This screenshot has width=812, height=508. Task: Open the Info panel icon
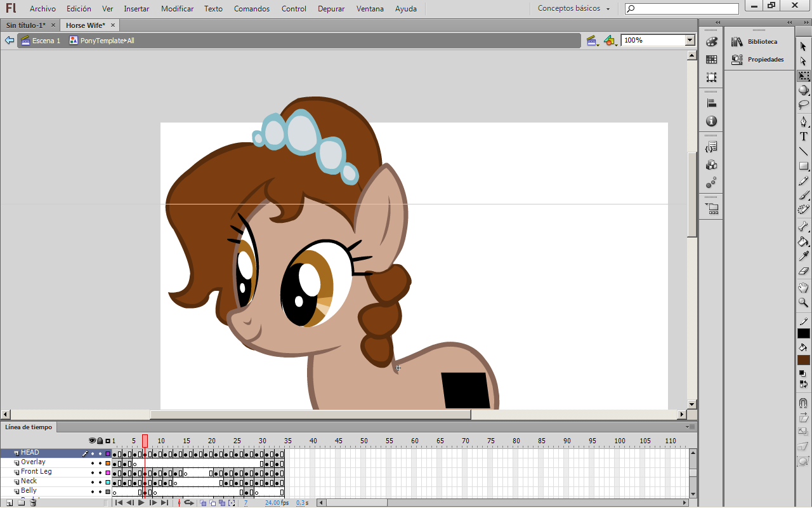click(711, 121)
